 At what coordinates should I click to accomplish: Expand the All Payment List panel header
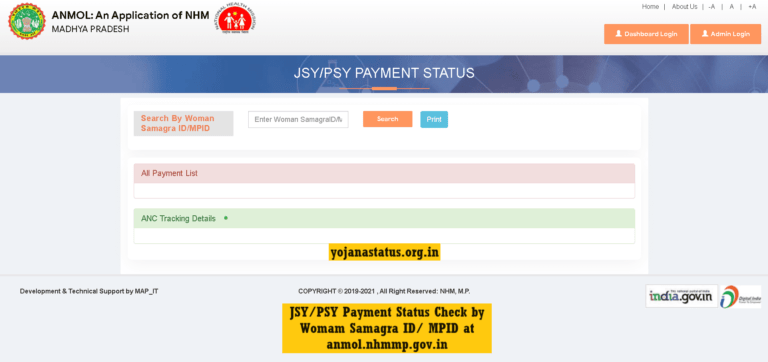pos(384,173)
